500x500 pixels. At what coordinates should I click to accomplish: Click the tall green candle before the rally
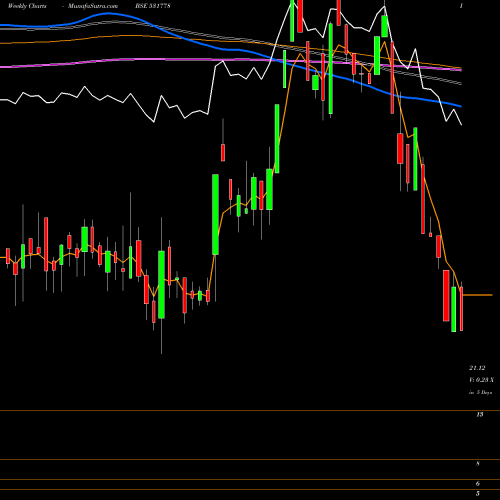[215, 214]
